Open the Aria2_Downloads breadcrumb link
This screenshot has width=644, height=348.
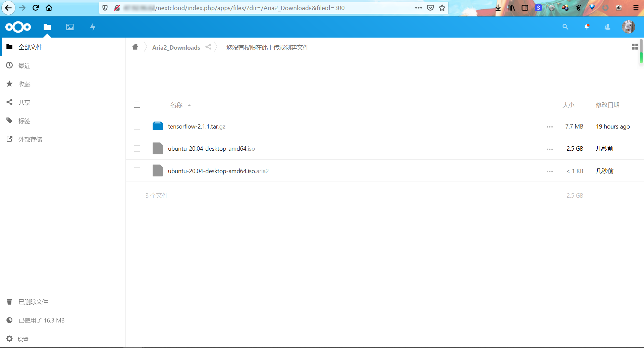coord(176,47)
